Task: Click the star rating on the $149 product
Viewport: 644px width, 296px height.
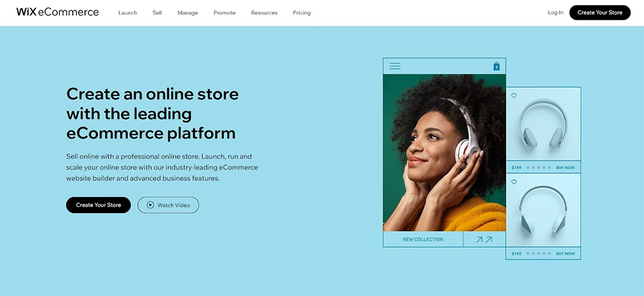Action: (538, 167)
